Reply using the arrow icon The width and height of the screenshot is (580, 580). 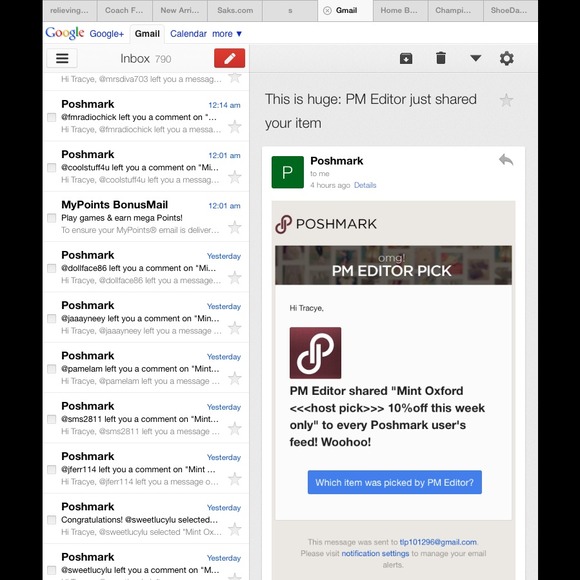tap(506, 160)
